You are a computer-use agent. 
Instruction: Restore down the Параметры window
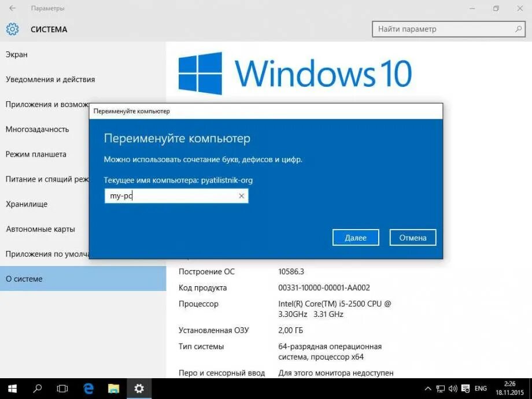[496, 8]
